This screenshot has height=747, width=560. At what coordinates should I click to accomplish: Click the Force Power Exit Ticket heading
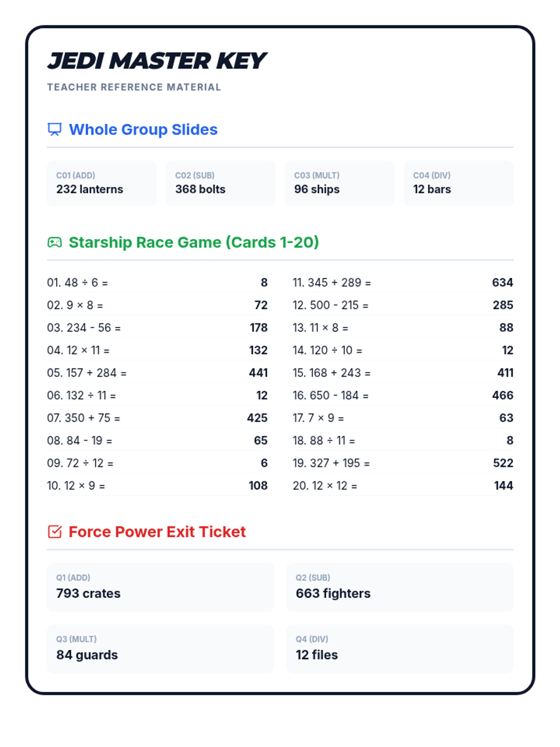click(x=157, y=532)
